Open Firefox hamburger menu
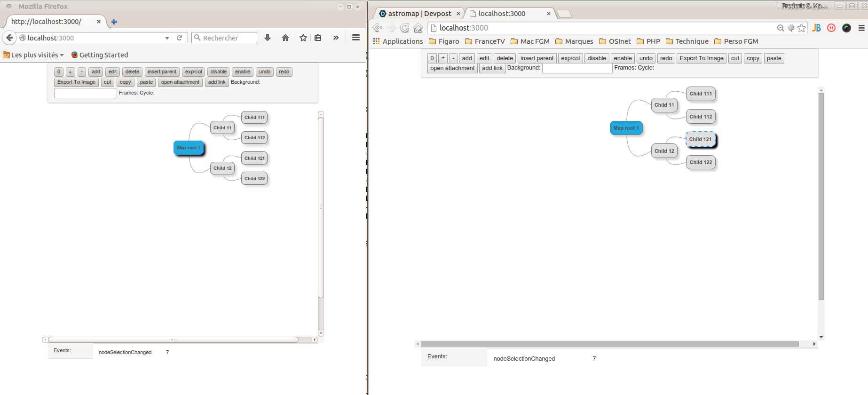Viewport: 868px width, 395px height. tap(356, 38)
